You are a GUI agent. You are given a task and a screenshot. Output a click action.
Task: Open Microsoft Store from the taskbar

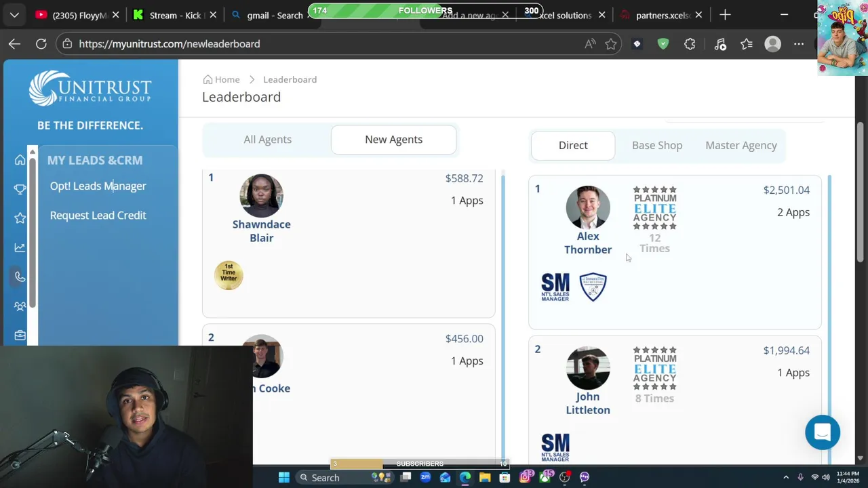(x=505, y=477)
